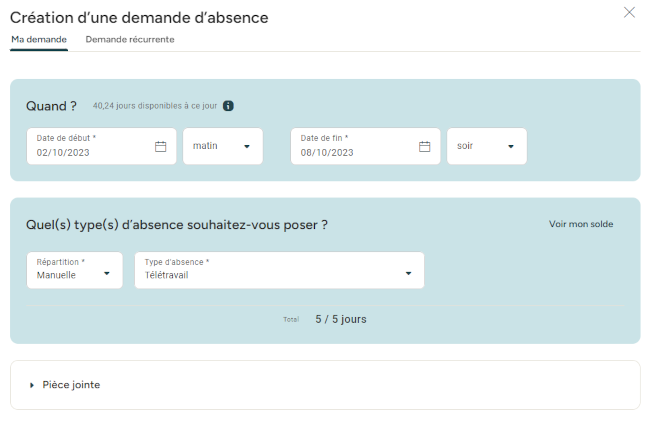Click the Voir mon solde link
Screen dimensions: 650x422
tap(581, 224)
